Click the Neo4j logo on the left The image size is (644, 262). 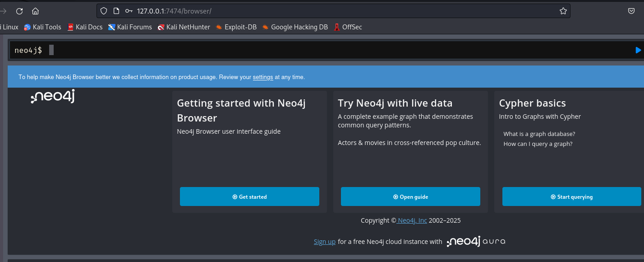(x=53, y=97)
